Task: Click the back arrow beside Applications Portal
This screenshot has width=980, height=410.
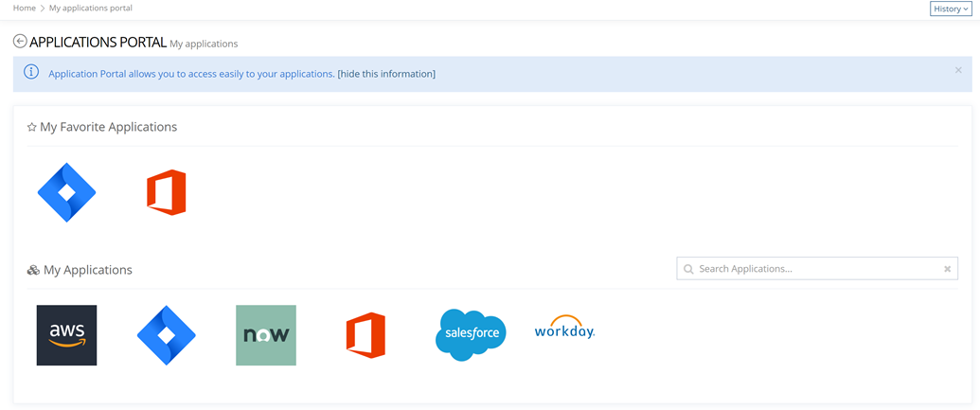Action: (20, 42)
